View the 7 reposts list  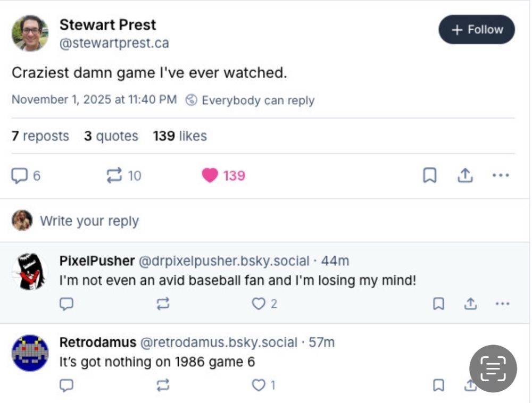[x=40, y=136]
